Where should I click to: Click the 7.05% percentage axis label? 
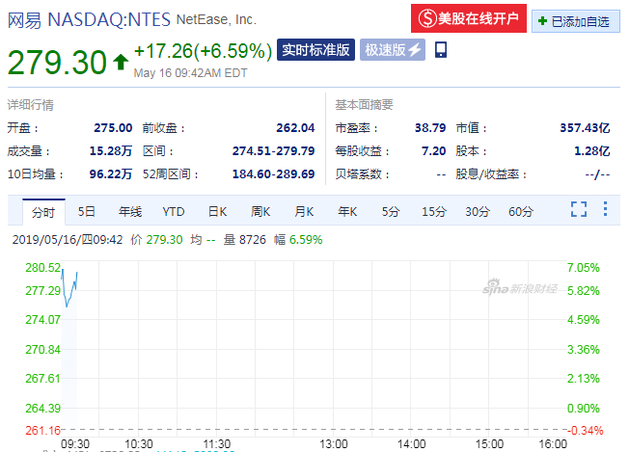(x=583, y=268)
